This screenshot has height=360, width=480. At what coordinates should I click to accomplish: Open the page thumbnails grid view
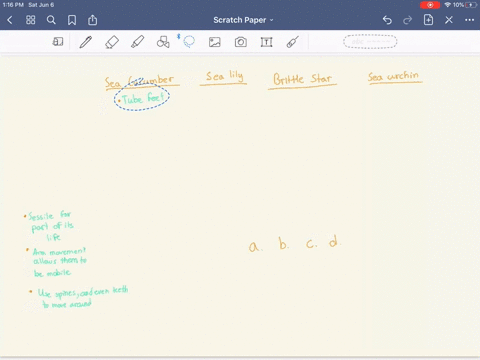click(31, 20)
